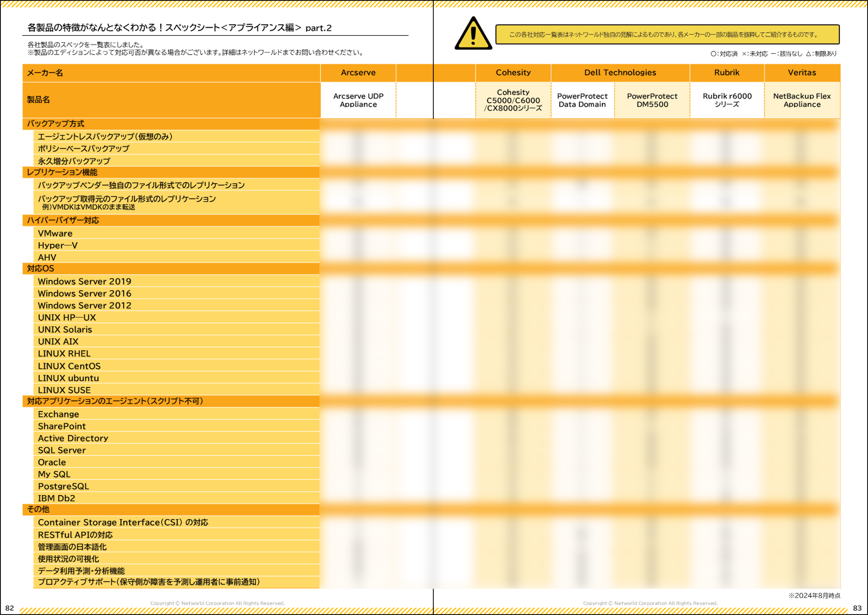The height and width of the screenshot is (615, 868).
Task: Click the Hyper—V row label
Action: tap(58, 245)
